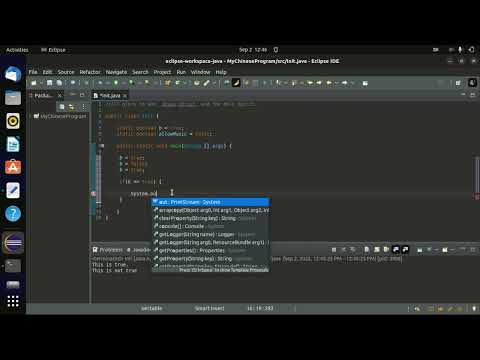The height and width of the screenshot is (360, 480).
Task: Click red error mark in overview ruler
Action: [477, 197]
